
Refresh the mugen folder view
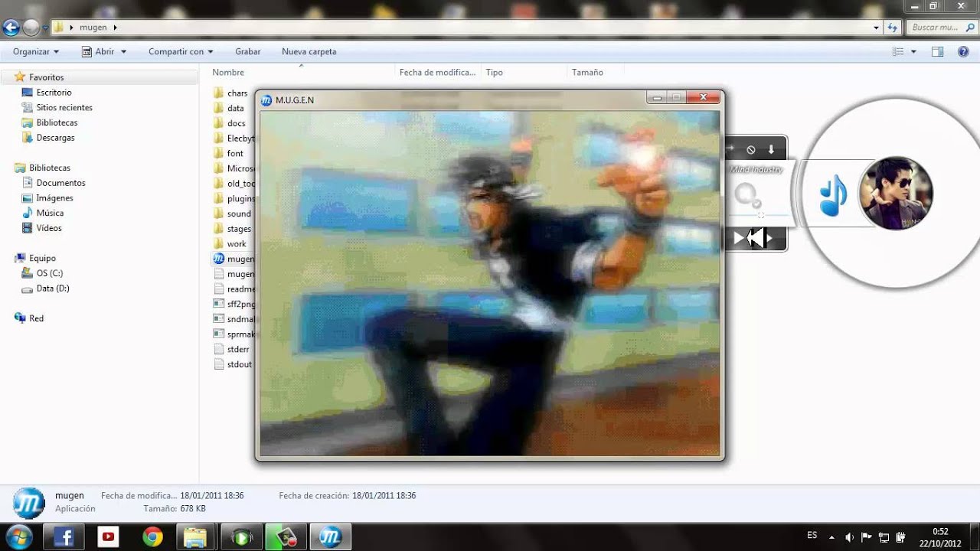point(892,28)
